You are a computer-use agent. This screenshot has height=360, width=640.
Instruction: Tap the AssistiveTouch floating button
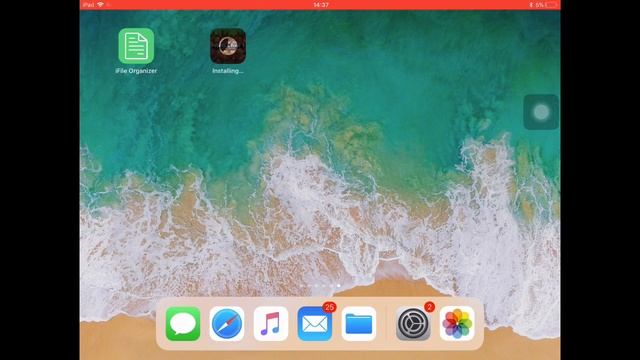coord(541,112)
